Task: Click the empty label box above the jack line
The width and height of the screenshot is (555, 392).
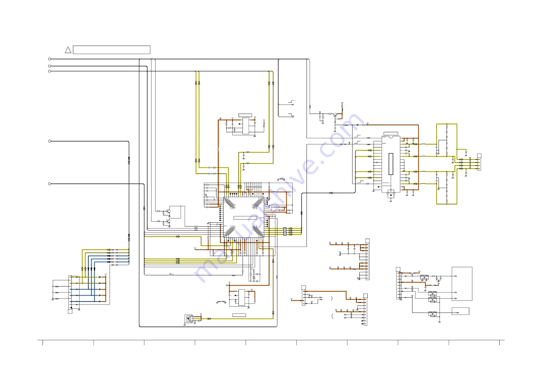Action: [239, 315]
